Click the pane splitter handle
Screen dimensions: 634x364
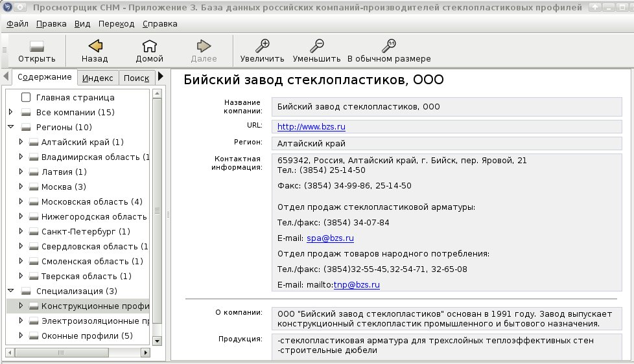point(168,215)
